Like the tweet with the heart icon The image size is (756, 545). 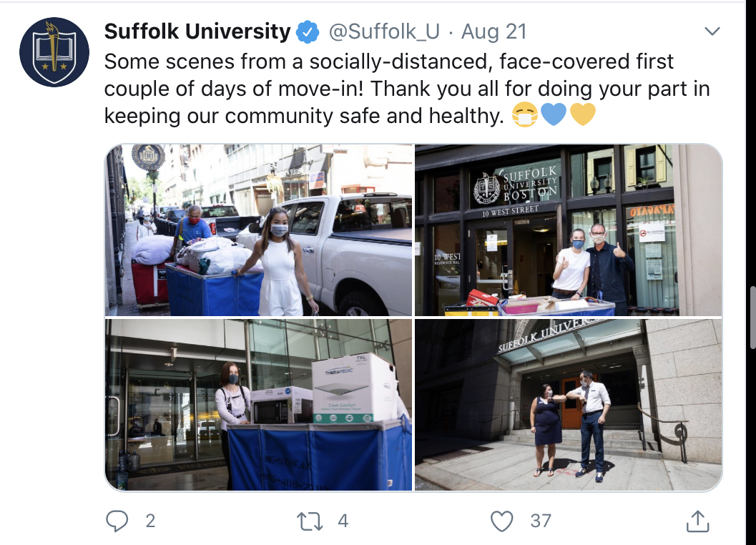point(502,521)
